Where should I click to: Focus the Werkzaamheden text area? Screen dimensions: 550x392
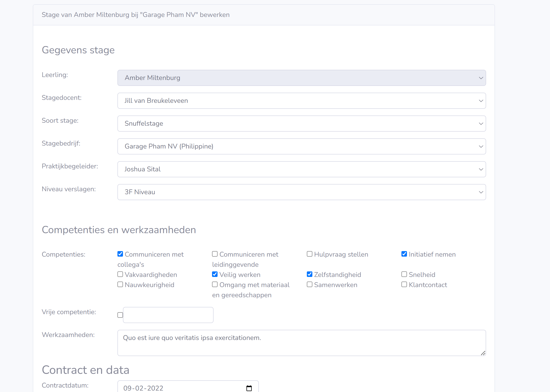(301, 343)
